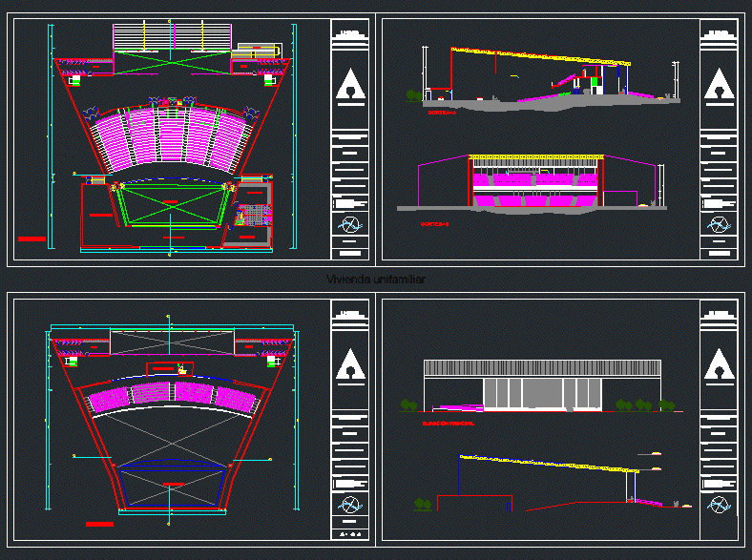752x560 pixels.
Task: Click the triangle logo in top-left sheet title block
Action: pyautogui.click(x=350, y=85)
